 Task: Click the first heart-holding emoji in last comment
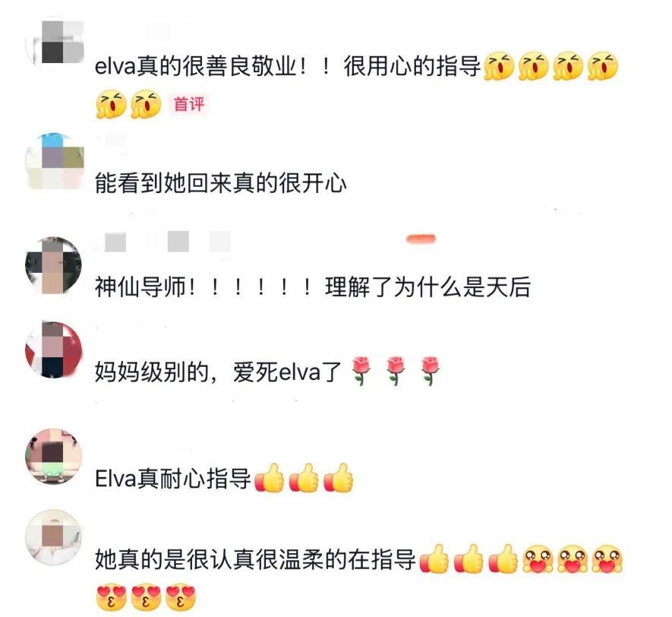click(x=538, y=558)
